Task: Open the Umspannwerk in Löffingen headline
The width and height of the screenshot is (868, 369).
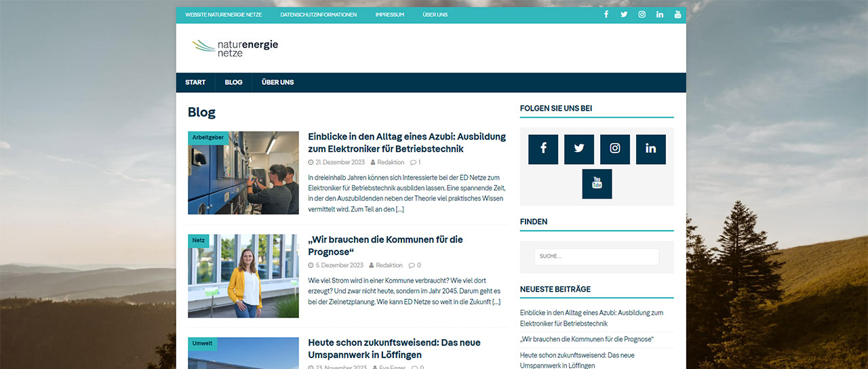Action: [394, 349]
